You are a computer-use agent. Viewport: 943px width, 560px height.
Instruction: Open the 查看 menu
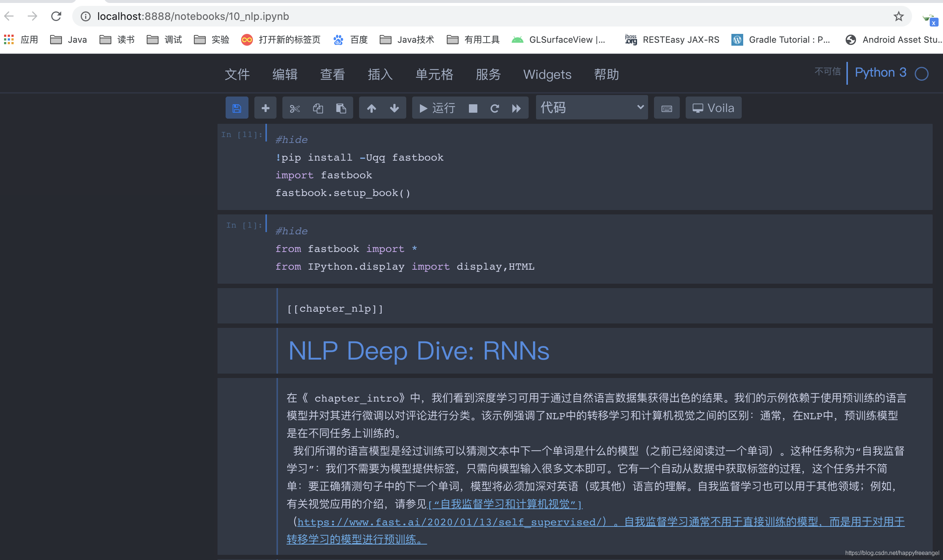(x=333, y=74)
